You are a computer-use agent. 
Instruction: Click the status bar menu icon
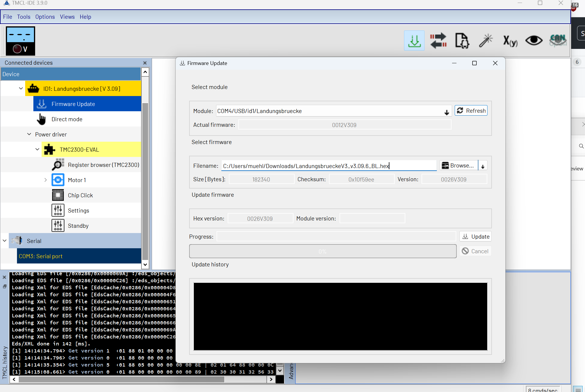pos(578,389)
